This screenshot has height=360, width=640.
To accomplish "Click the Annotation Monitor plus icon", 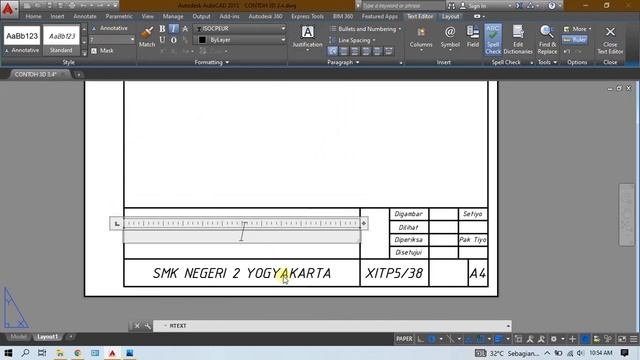I will (x=572, y=339).
